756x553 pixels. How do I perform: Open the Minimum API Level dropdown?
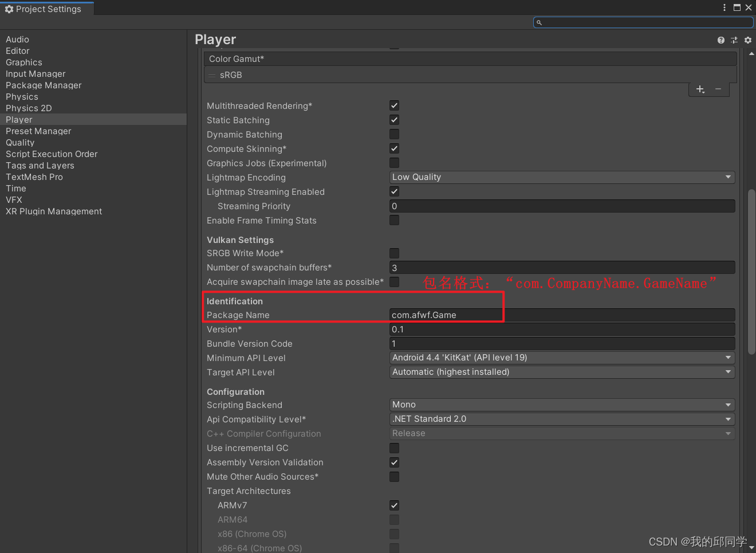[x=561, y=358]
